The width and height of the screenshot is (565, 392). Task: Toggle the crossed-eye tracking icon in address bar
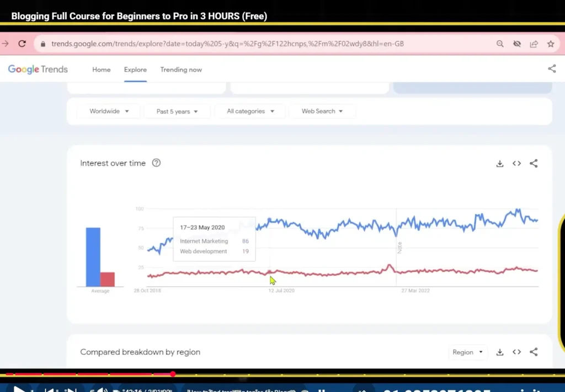[x=517, y=44]
